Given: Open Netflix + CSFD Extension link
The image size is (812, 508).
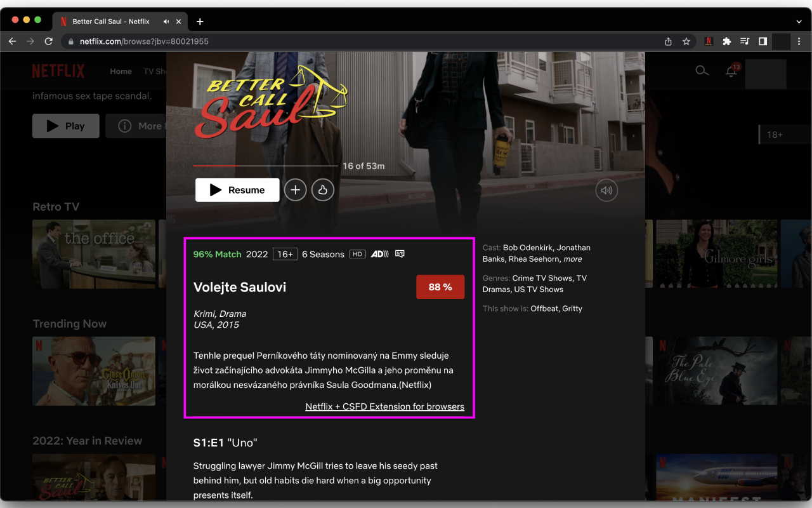Looking at the screenshot, I should coord(385,406).
